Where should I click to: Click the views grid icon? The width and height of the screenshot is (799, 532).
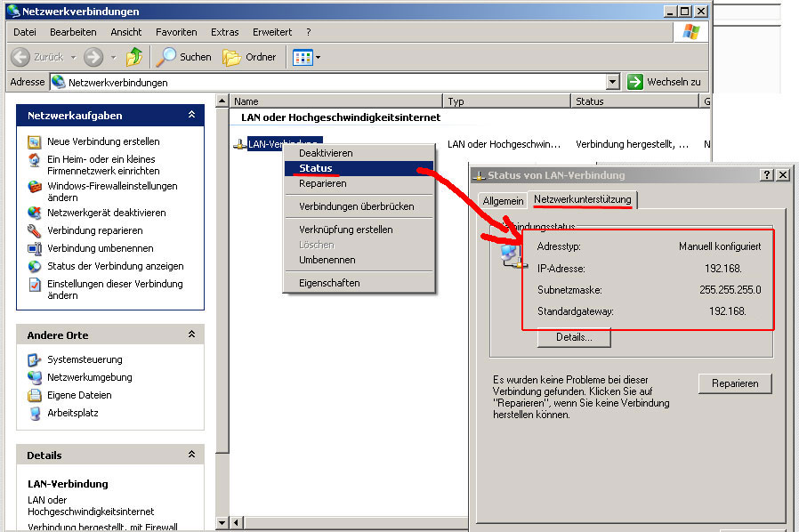[x=303, y=58]
